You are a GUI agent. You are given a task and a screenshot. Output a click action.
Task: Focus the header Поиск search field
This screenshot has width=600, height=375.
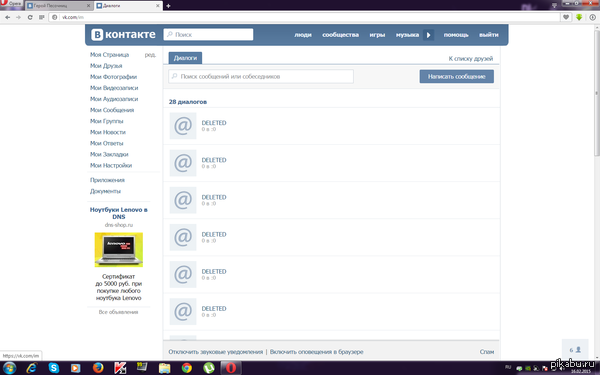[x=208, y=34]
